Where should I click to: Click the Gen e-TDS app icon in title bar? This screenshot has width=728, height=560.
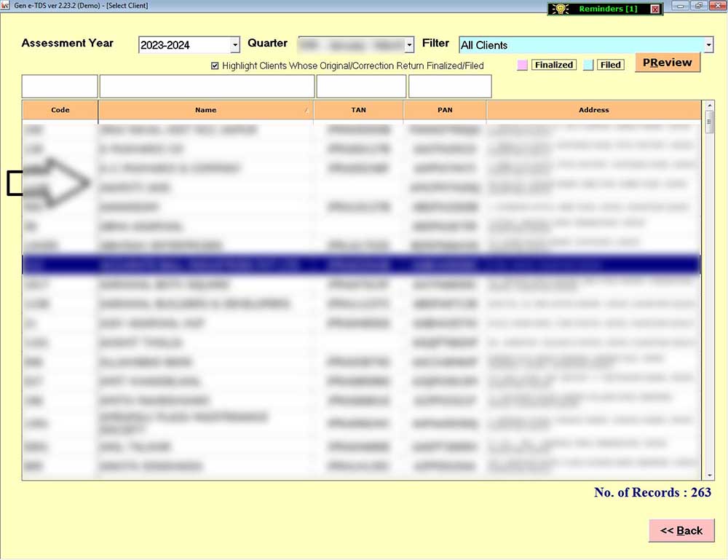point(6,6)
